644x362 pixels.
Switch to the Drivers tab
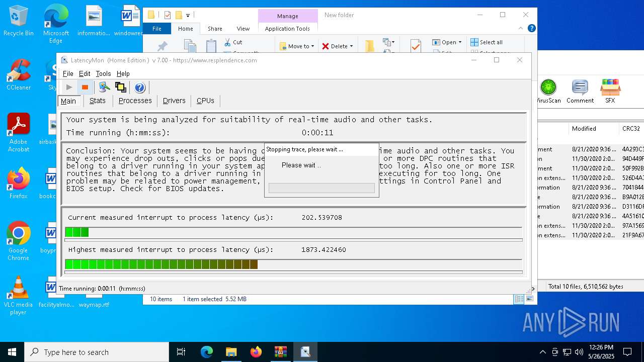pyautogui.click(x=174, y=101)
